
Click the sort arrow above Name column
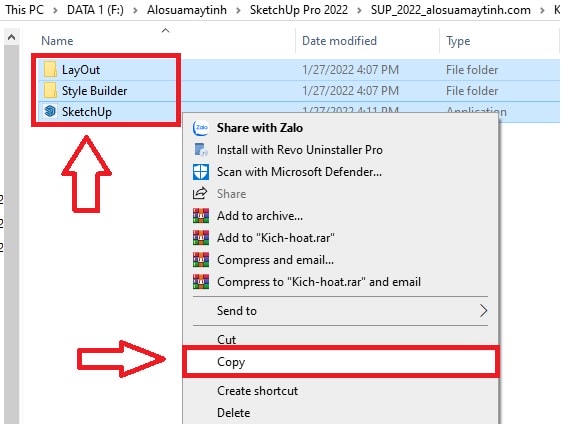tap(165, 30)
